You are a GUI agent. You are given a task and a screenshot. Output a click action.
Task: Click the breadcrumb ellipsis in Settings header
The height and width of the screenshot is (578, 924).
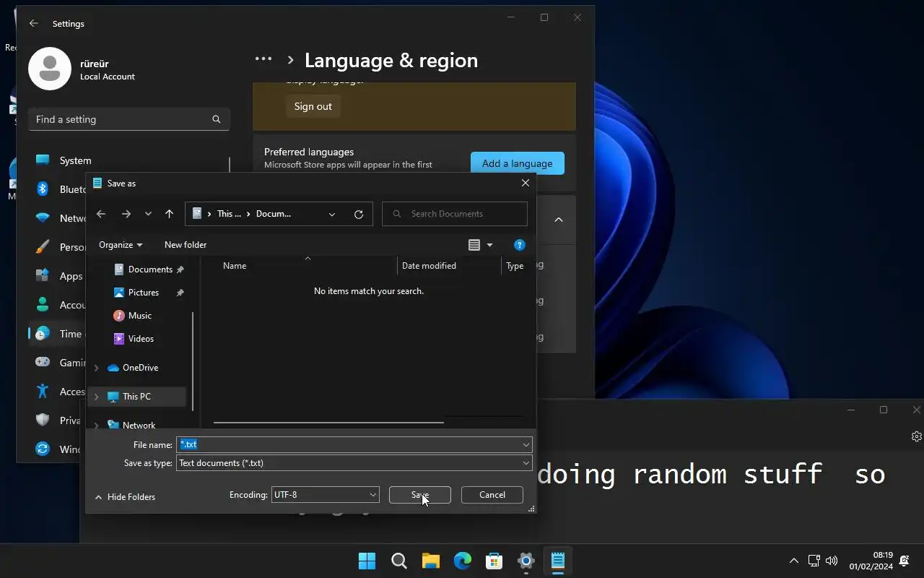coord(263,59)
